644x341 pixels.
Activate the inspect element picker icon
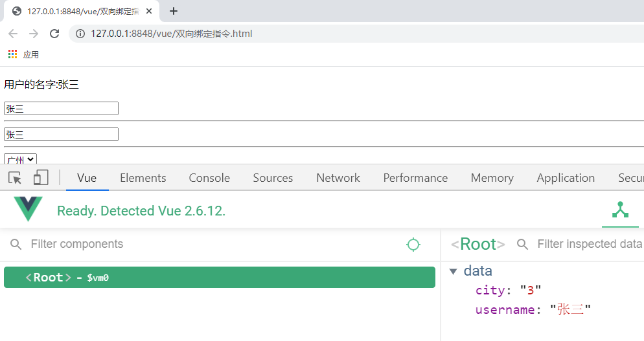pyautogui.click(x=15, y=178)
